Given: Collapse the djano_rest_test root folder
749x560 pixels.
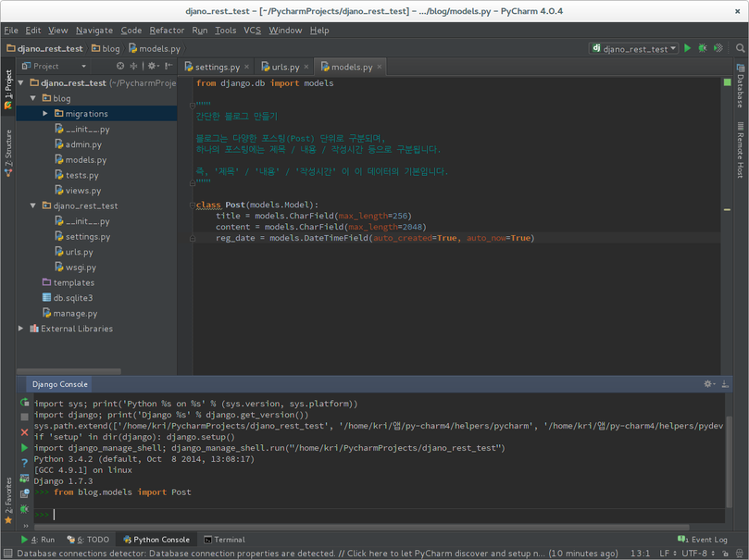Looking at the screenshot, I should click(x=21, y=83).
